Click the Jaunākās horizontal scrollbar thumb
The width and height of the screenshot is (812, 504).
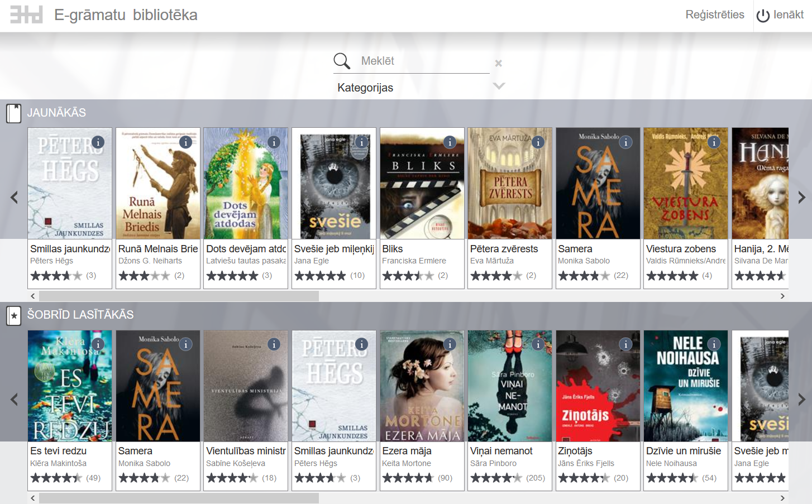[x=179, y=296]
